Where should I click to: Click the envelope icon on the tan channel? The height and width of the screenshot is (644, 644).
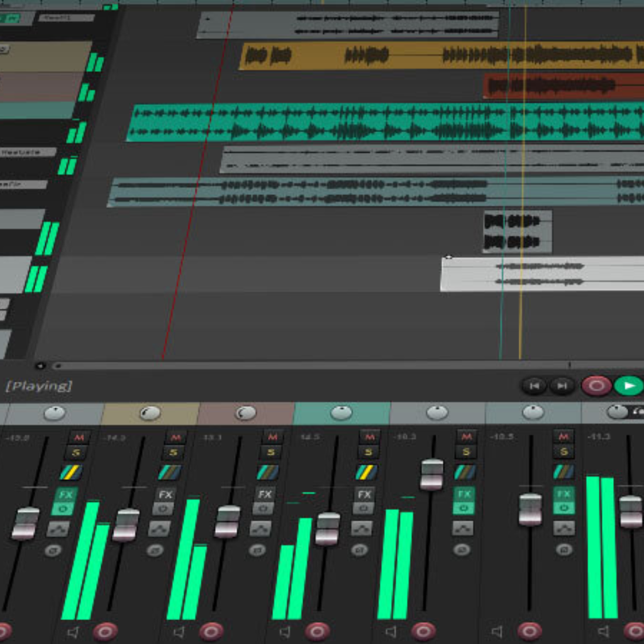point(159,528)
